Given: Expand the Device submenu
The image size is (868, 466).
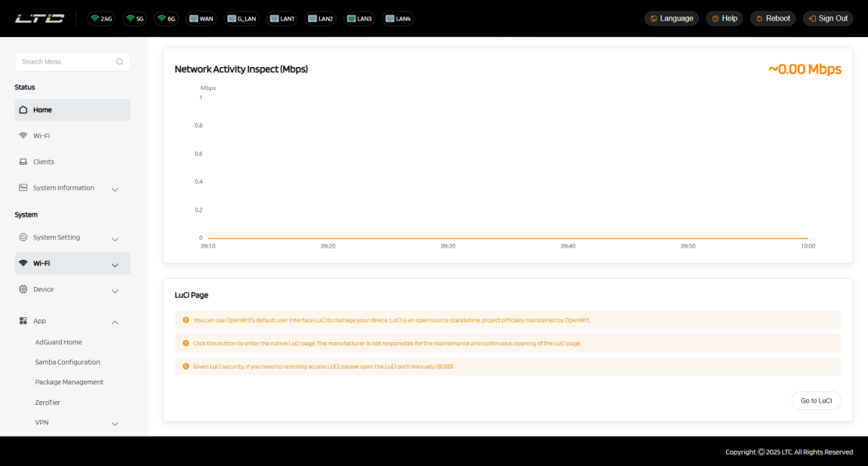Looking at the screenshot, I should (x=115, y=291).
